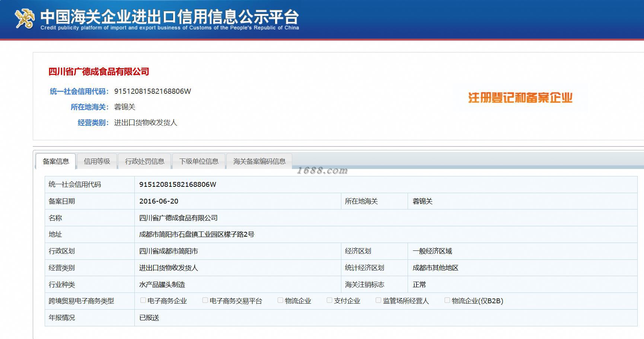This screenshot has height=339, width=644.
Task: Click the 注册登记和备案企业 status badge
Action: click(520, 98)
